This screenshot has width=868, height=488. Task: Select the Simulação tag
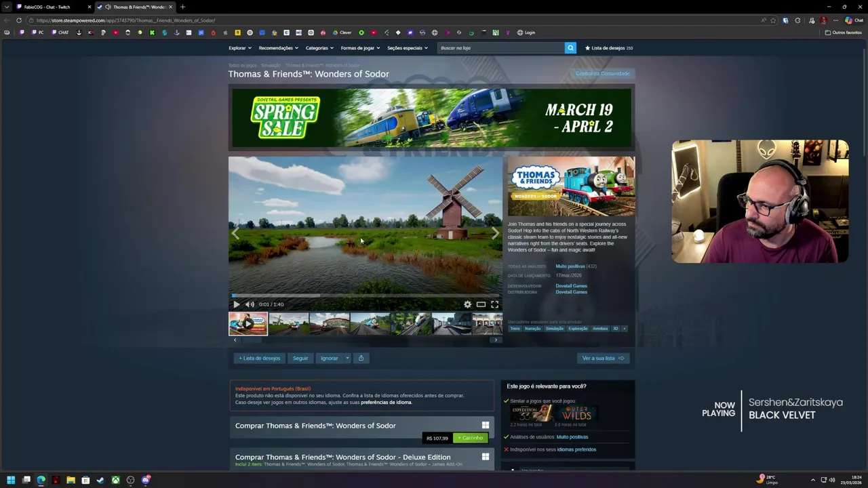[555, 329]
